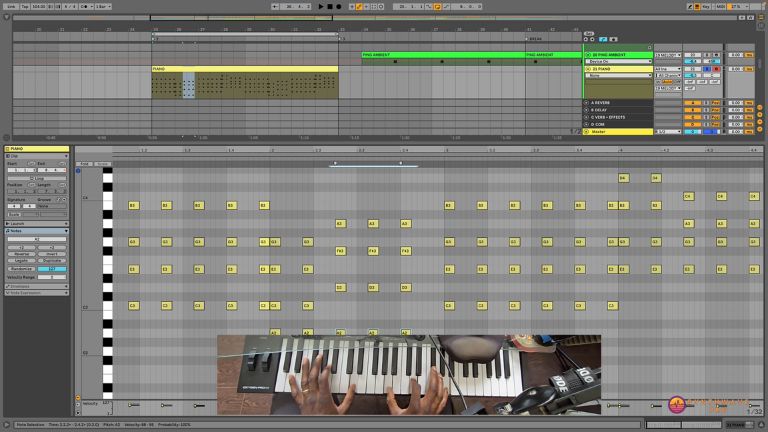Toggle solo on the PIANO track
Screen dimensions: 768x432
(x=707, y=69)
